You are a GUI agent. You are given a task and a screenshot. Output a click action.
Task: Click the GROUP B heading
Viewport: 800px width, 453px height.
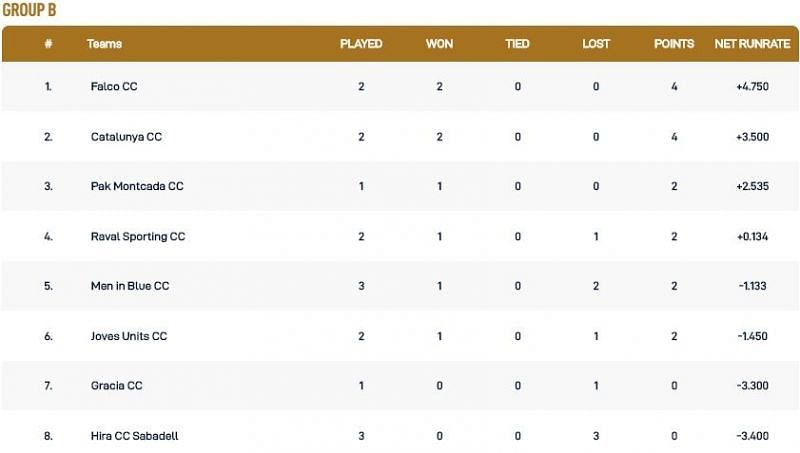[29, 10]
